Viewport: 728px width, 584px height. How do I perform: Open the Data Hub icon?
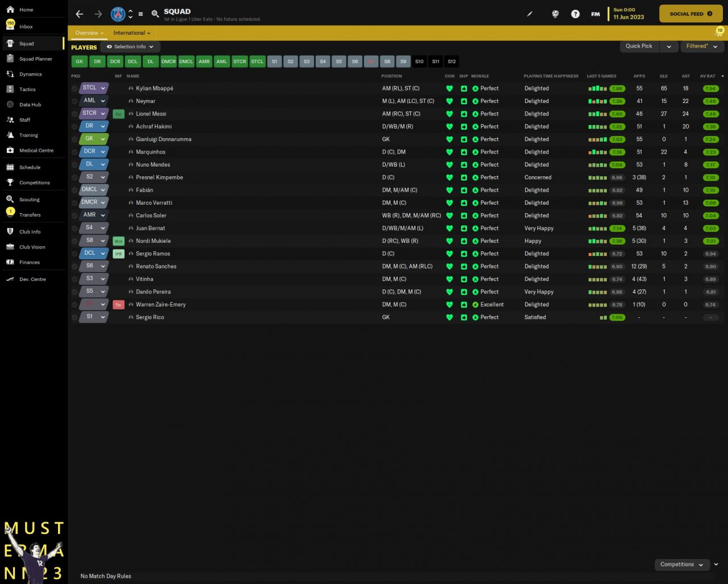click(x=10, y=105)
